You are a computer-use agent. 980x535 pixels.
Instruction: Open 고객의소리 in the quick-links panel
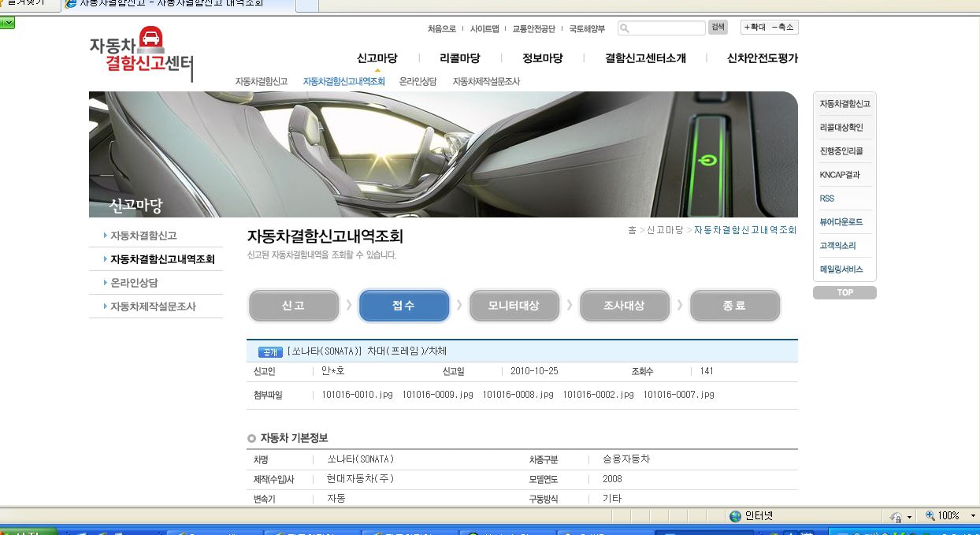pyautogui.click(x=837, y=246)
